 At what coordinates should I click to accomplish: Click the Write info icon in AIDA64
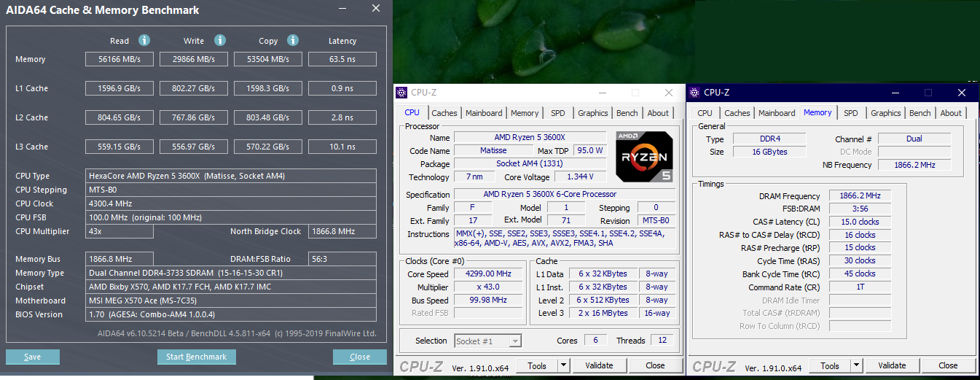click(220, 40)
